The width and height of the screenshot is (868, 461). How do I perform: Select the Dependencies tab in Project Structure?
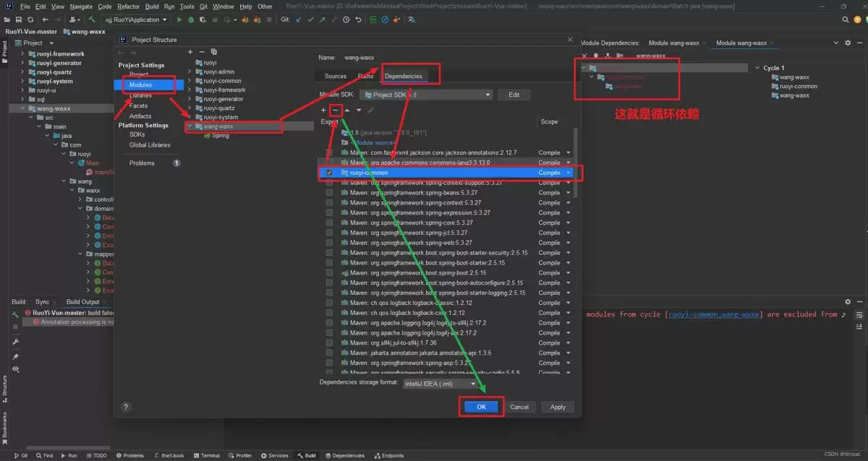pyautogui.click(x=403, y=76)
